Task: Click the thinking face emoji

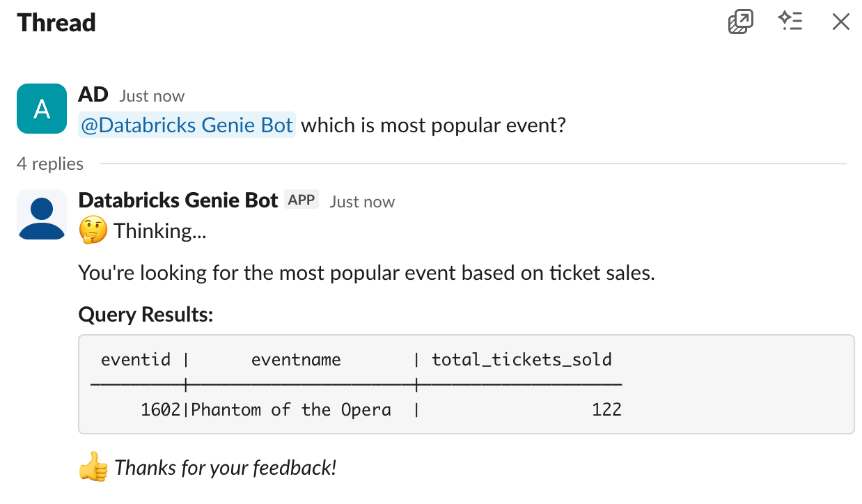Action: tap(93, 230)
